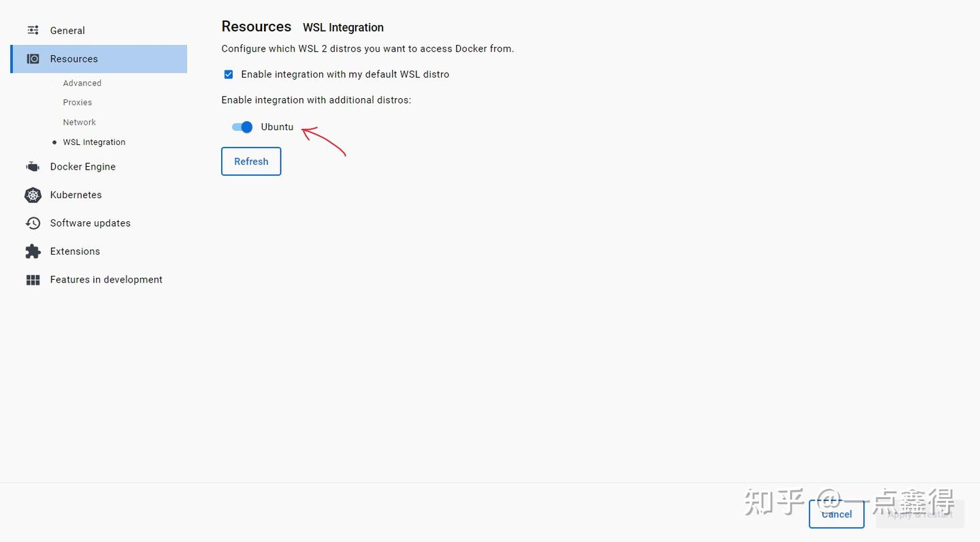Click the Kubernetes wheel icon
980x542 pixels.
coord(33,195)
